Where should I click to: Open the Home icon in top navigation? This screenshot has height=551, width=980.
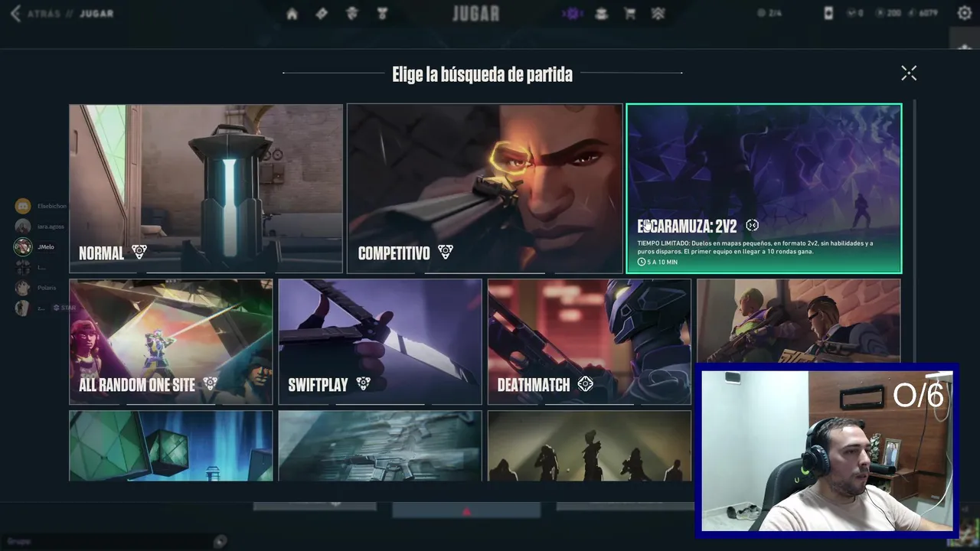(292, 14)
